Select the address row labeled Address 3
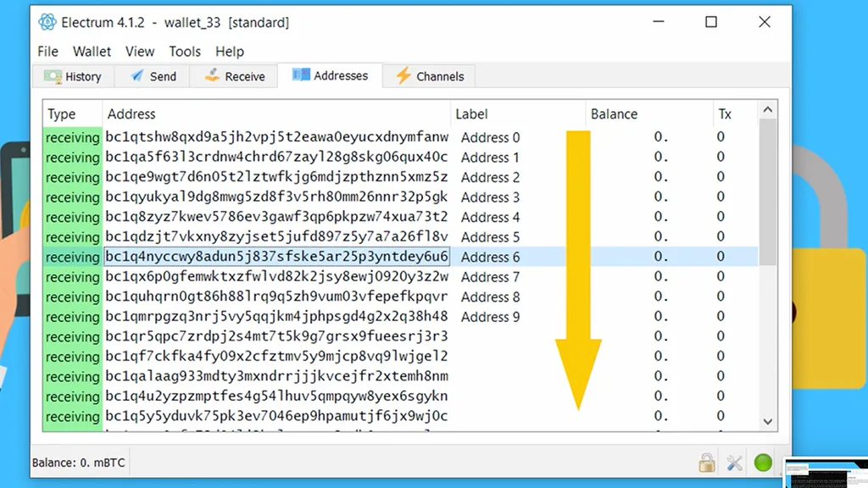868x488 pixels. pos(276,197)
